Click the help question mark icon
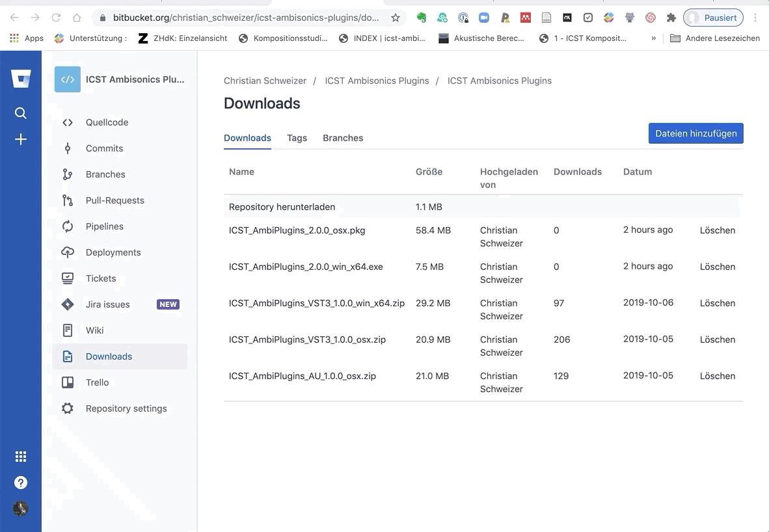769x532 pixels. point(21,483)
